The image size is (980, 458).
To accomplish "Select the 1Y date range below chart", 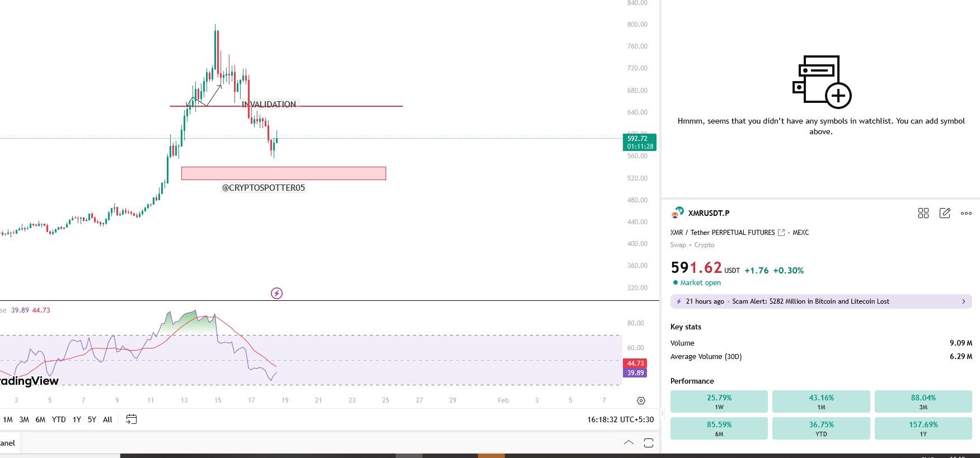I will (77, 419).
